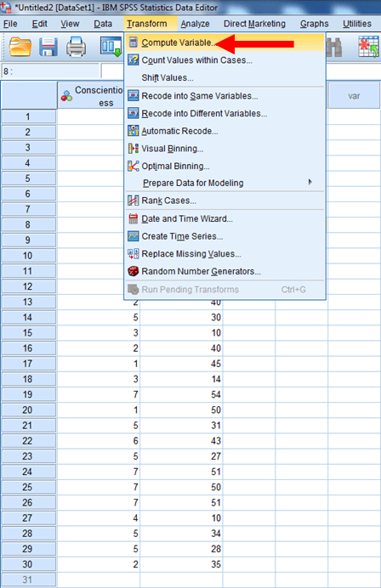381x588 pixels.
Task: Choose Count Values within Cases...
Action: pos(225,60)
